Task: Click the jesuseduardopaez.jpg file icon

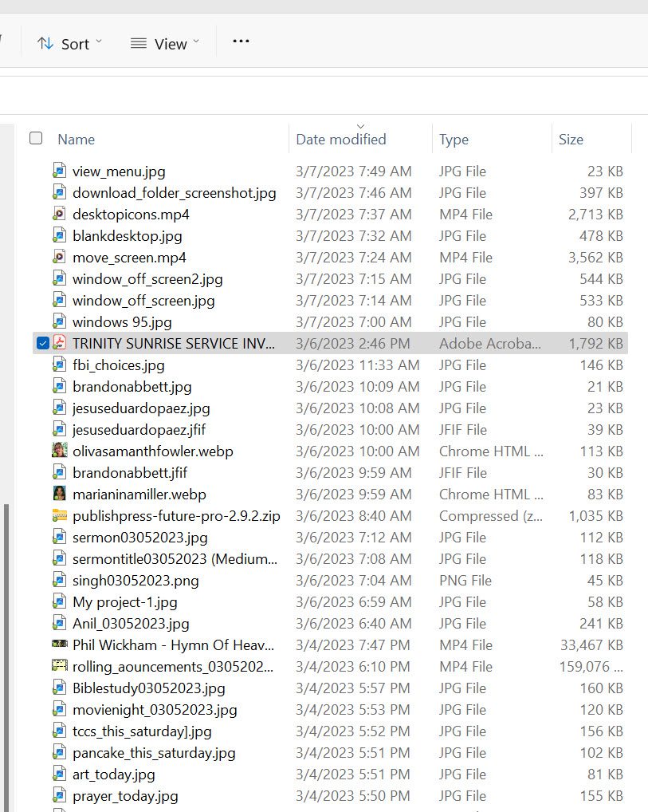Action: (60, 408)
